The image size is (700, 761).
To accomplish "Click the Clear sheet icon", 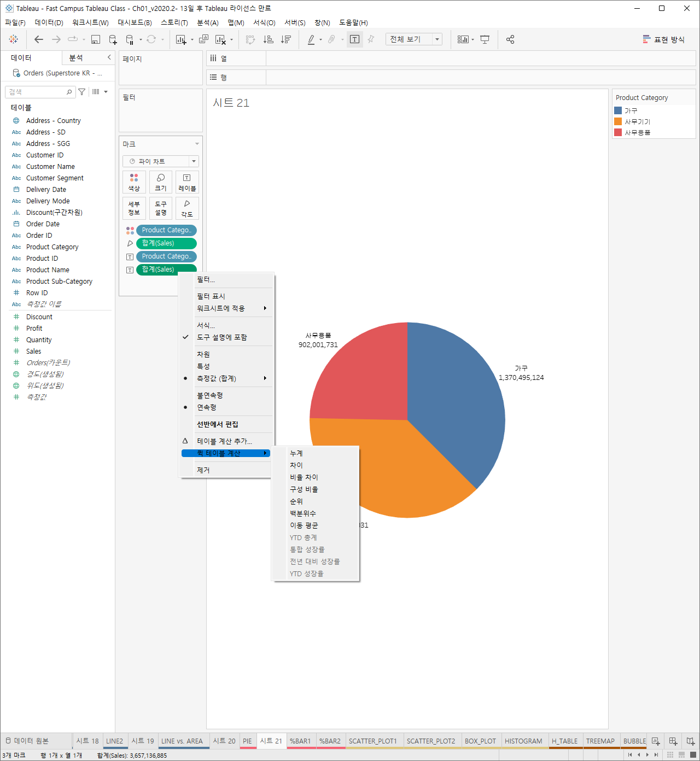I will (220, 39).
